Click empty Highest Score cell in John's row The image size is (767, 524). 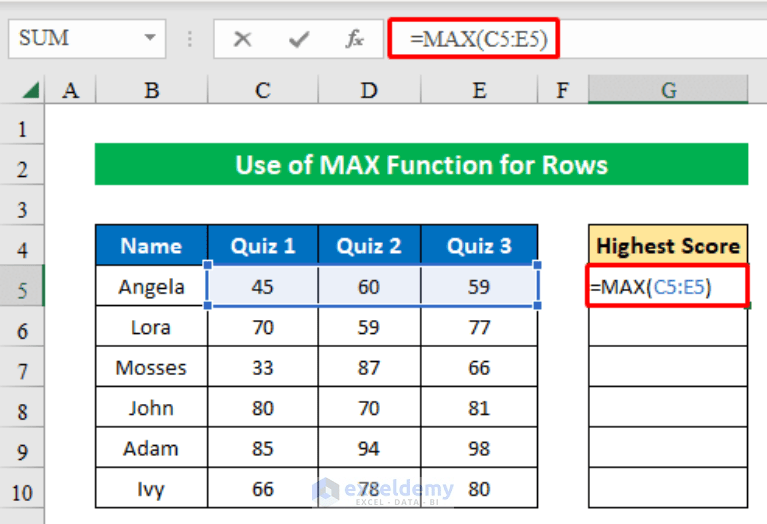(x=668, y=408)
